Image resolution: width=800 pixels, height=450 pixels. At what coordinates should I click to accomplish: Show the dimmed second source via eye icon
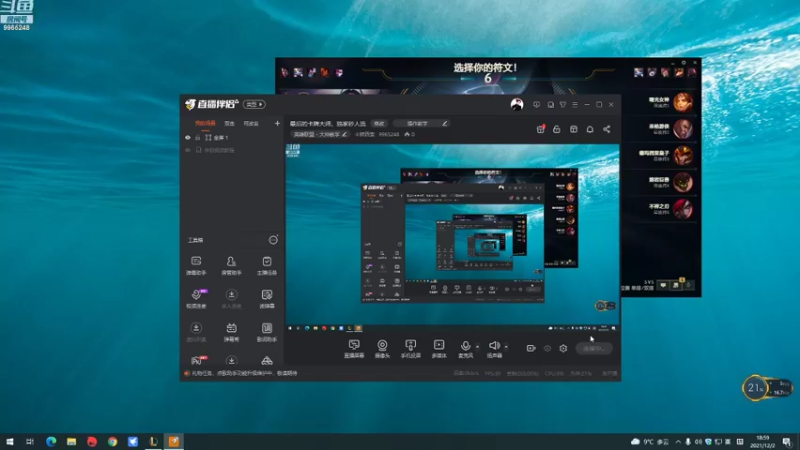188,150
